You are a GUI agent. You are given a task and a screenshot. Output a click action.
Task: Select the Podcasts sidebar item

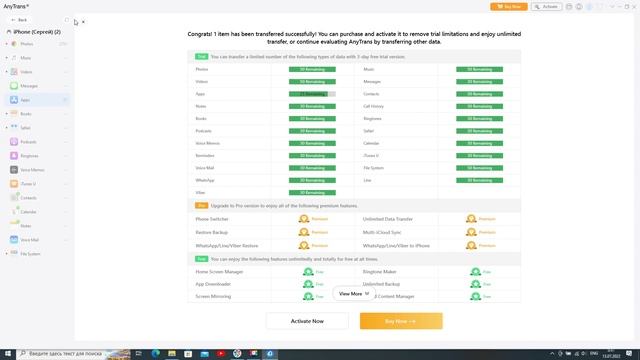(x=37, y=142)
